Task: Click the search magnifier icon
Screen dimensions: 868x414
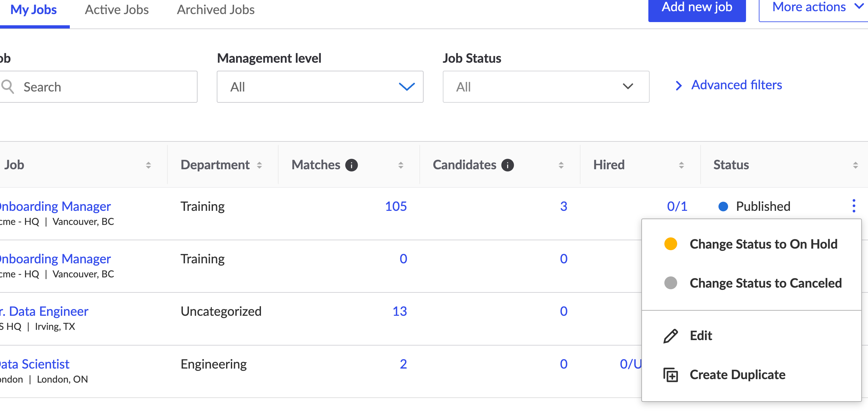Action: [7, 86]
